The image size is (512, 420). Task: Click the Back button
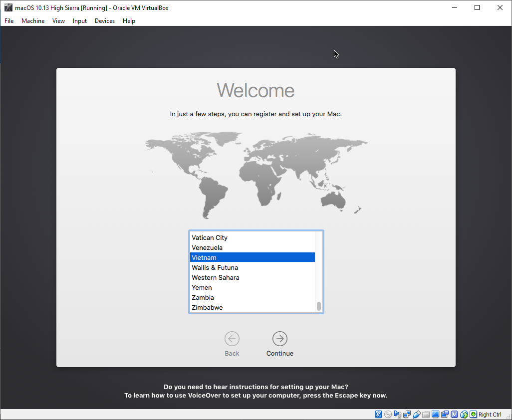tap(232, 339)
